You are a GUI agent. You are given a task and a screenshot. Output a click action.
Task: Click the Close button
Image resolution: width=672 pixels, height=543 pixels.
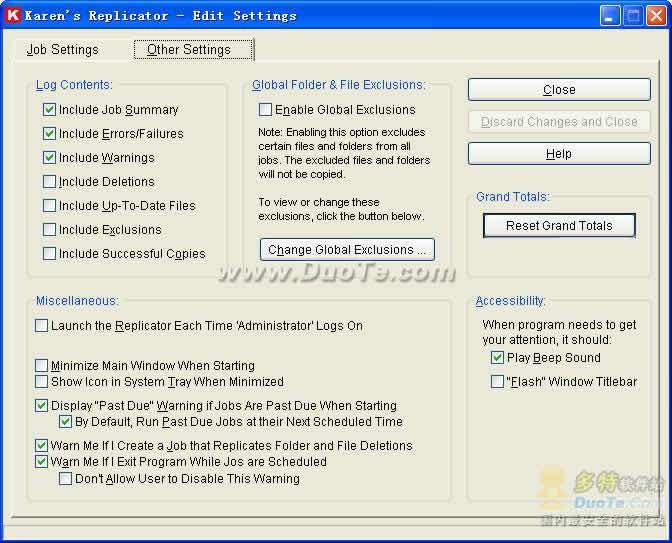(559, 90)
